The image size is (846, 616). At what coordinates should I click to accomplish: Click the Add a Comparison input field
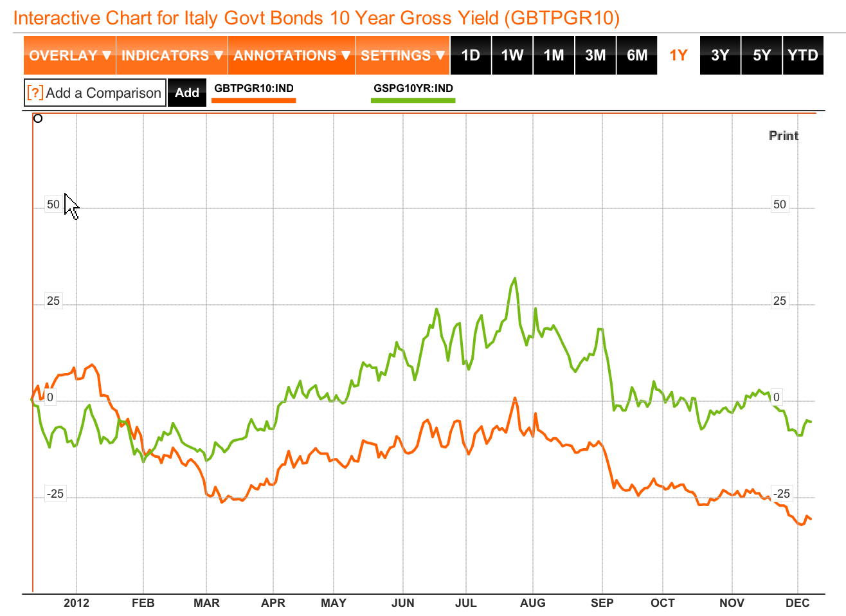[x=95, y=93]
